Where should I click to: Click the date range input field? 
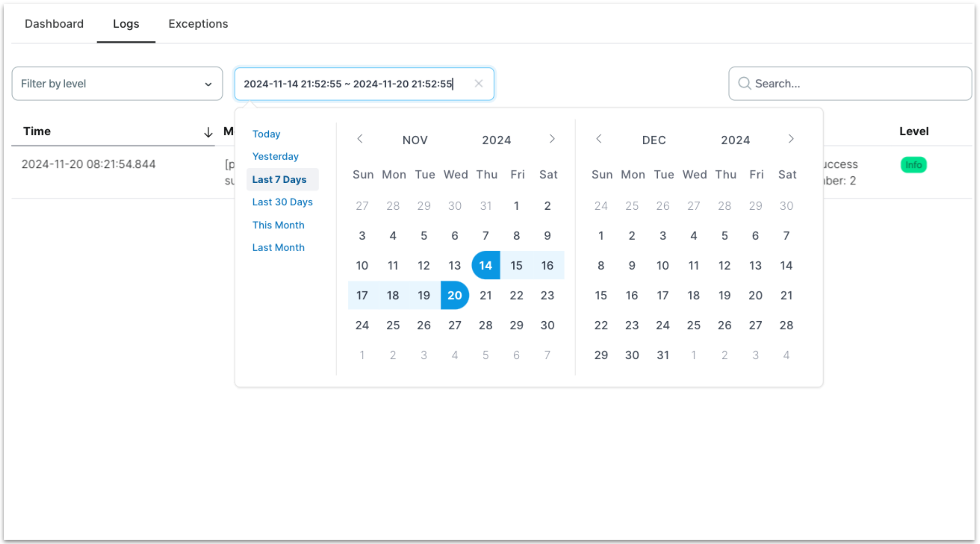(348, 83)
